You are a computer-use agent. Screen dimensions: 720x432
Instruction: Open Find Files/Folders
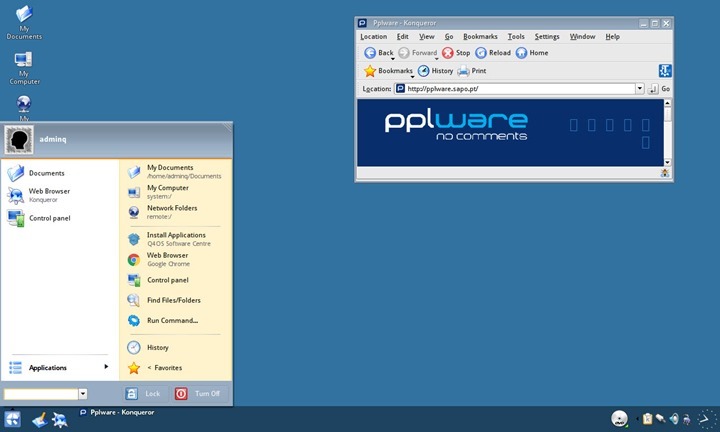tap(175, 300)
